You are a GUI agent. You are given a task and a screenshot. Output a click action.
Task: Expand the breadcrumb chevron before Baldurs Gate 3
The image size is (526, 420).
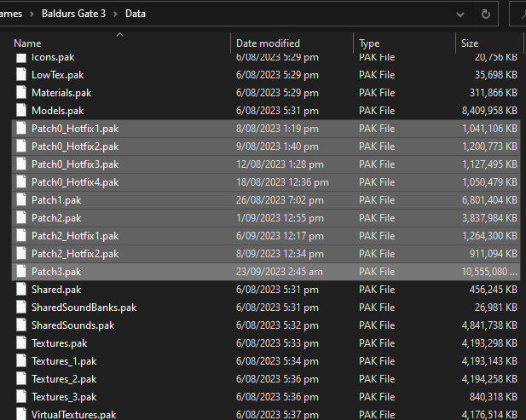pos(32,14)
